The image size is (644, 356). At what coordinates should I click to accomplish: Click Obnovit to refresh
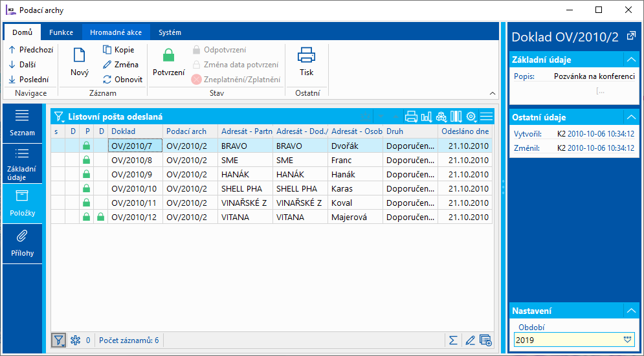(123, 79)
